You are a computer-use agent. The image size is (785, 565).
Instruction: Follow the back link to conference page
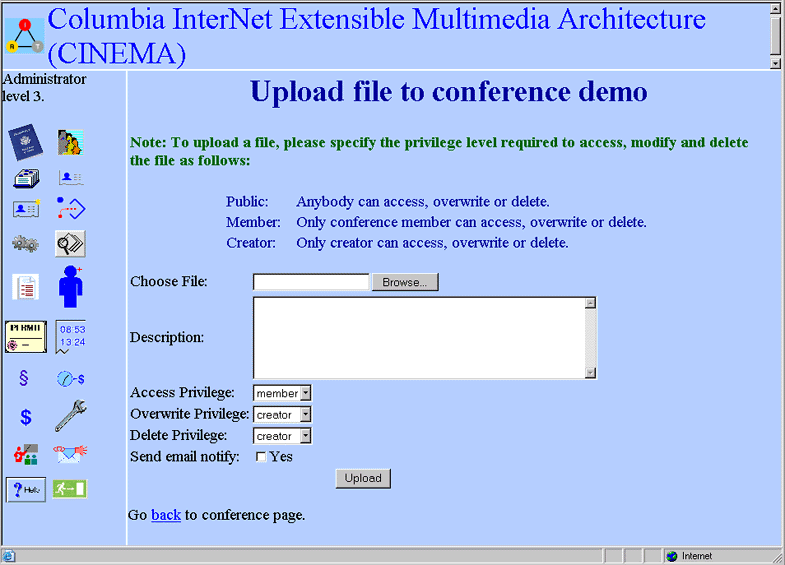coord(166,515)
